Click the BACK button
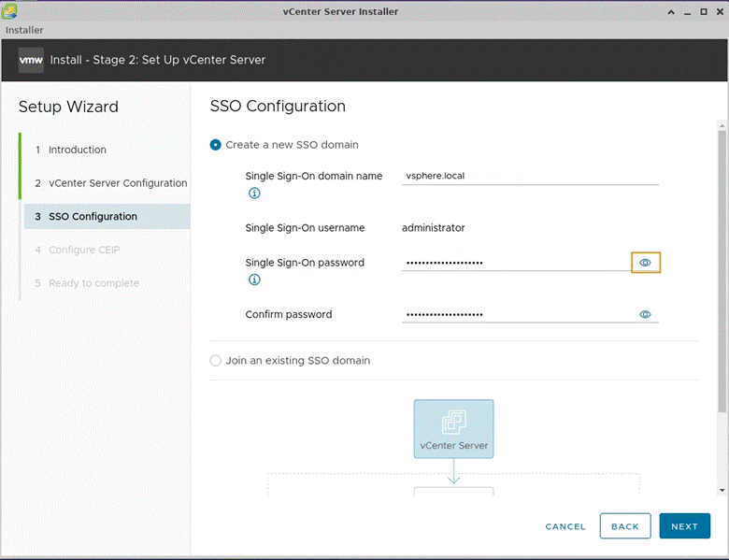Image resolution: width=729 pixels, height=560 pixels. (x=625, y=526)
